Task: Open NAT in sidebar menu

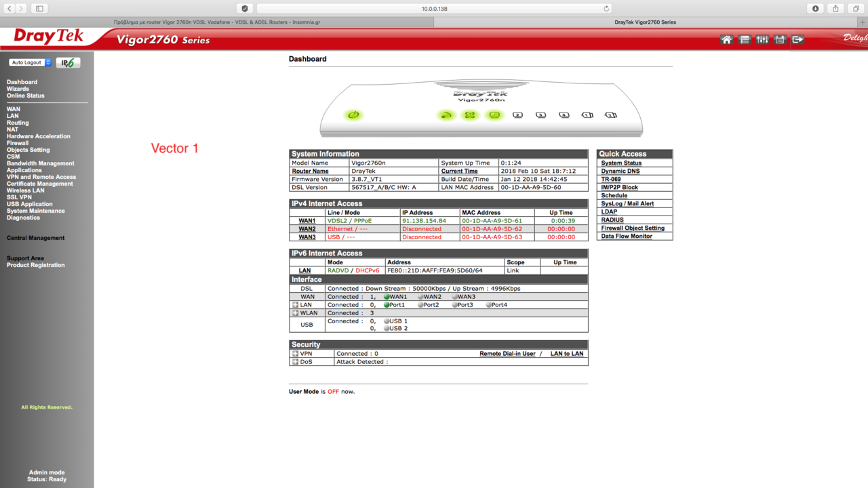Action: [13, 129]
